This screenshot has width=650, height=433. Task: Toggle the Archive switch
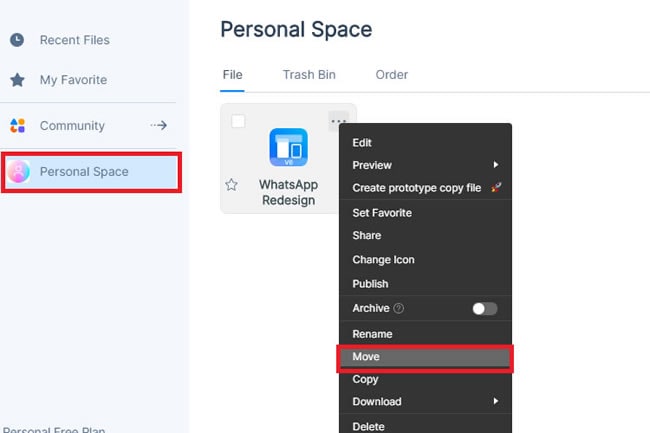(484, 309)
